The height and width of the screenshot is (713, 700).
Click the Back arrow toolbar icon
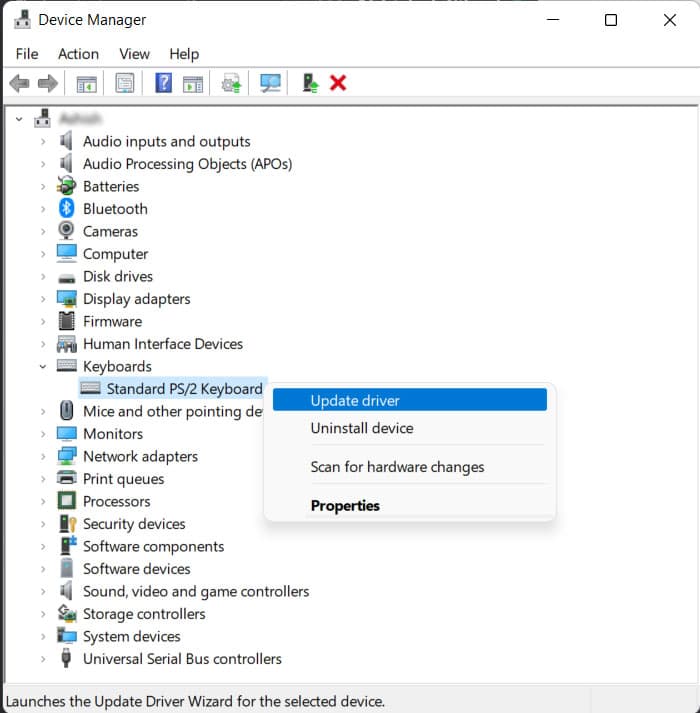point(20,84)
